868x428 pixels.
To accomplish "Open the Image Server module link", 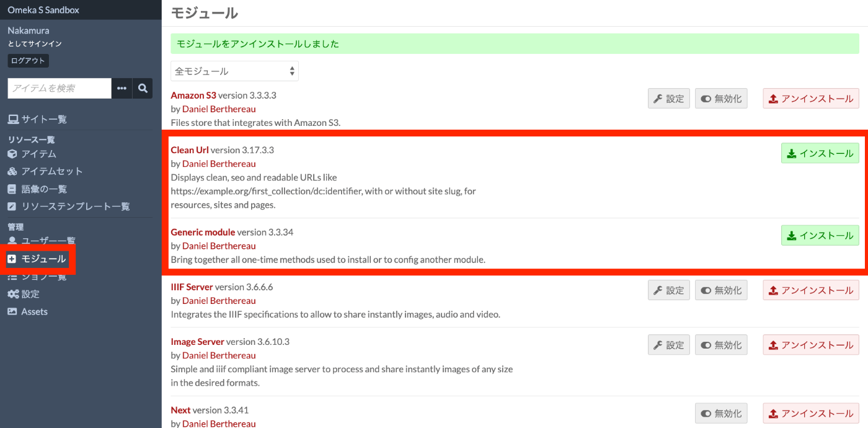I will [197, 342].
